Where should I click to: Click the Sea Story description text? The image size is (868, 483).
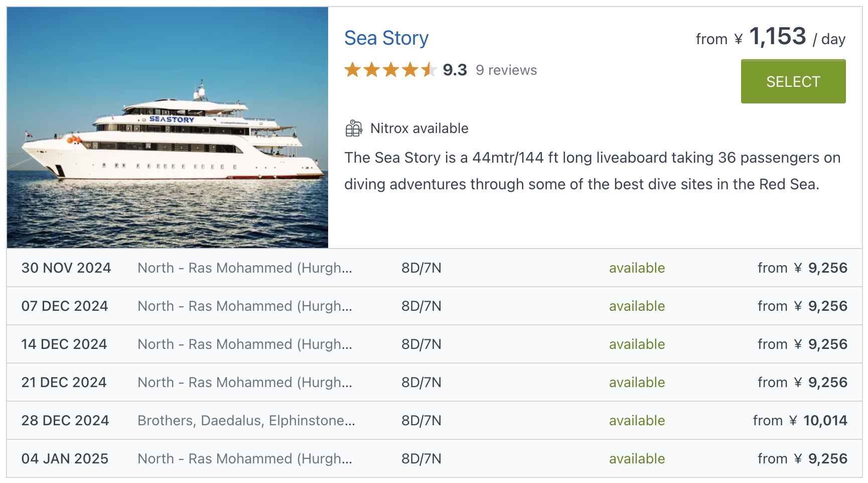pos(592,171)
